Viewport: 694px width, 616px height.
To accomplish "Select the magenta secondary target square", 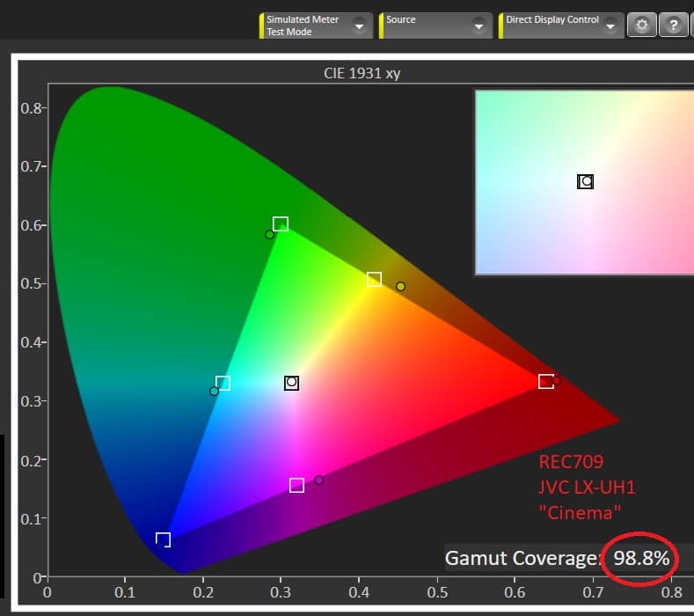I will (x=296, y=486).
